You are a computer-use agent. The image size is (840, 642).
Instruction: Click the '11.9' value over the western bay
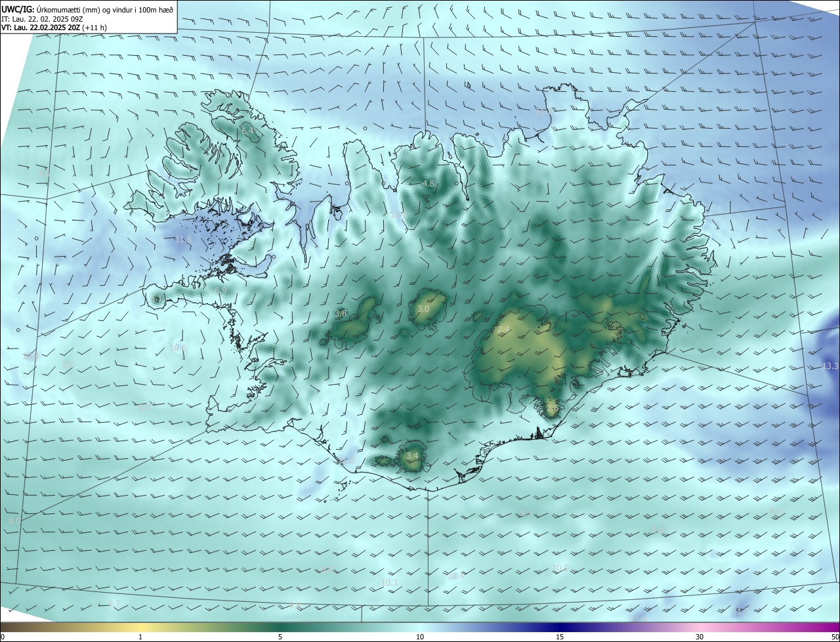coord(183,240)
